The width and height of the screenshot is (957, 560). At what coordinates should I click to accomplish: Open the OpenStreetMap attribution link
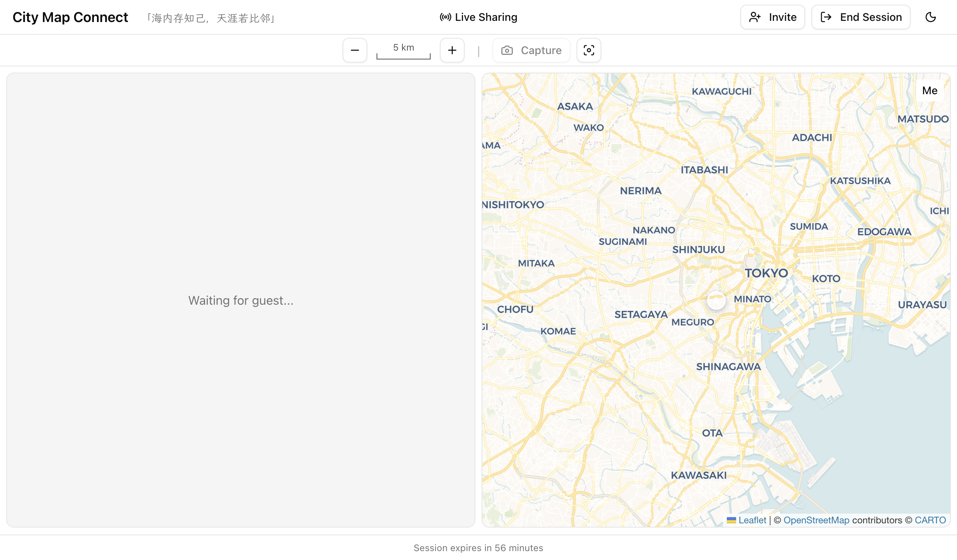pos(816,520)
